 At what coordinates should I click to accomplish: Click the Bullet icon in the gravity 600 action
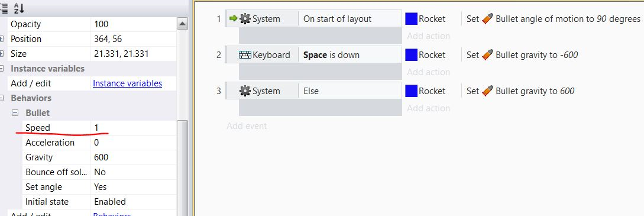pos(487,91)
